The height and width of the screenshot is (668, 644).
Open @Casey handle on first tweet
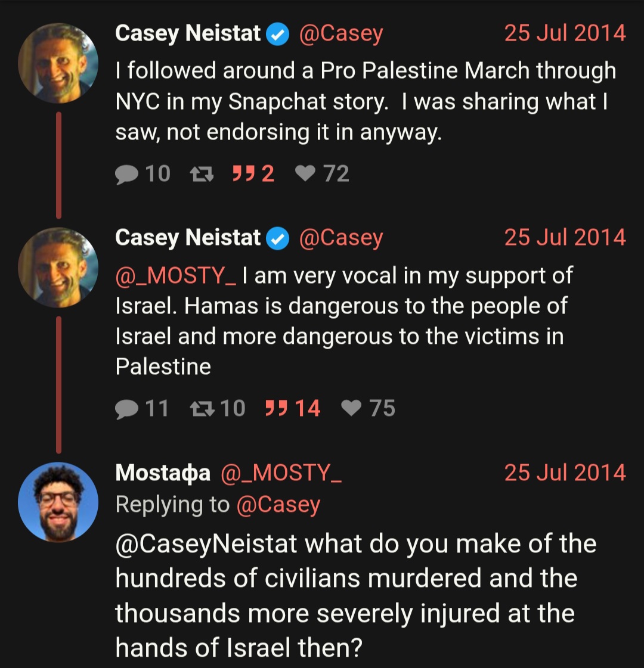tap(341, 33)
